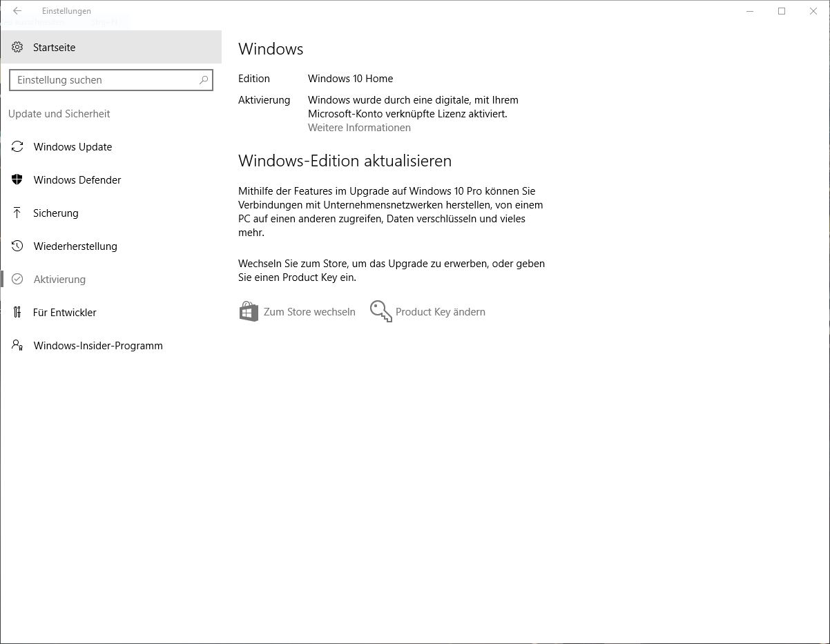Image resolution: width=830 pixels, height=644 pixels.
Task: Click the key icon for Product Key
Action: 380,311
